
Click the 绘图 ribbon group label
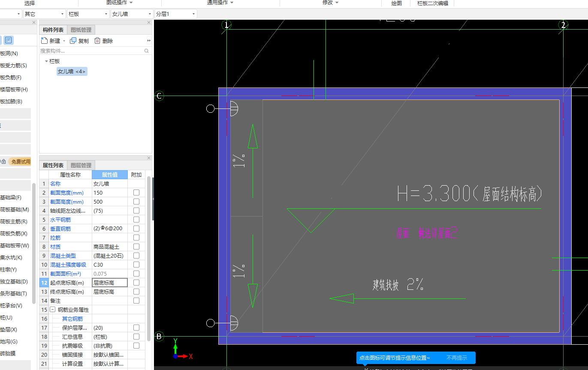(x=397, y=3)
